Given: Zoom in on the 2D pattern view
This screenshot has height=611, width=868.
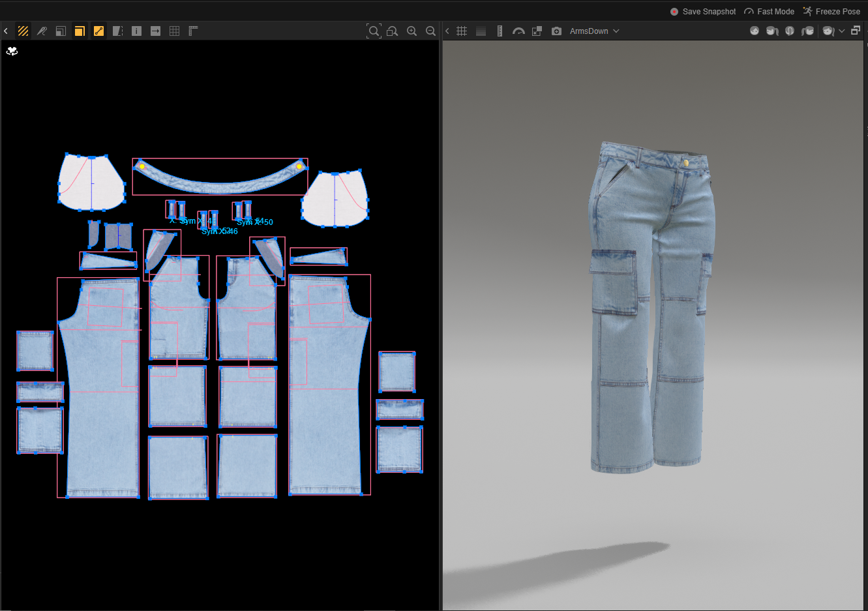Looking at the screenshot, I should [x=412, y=31].
